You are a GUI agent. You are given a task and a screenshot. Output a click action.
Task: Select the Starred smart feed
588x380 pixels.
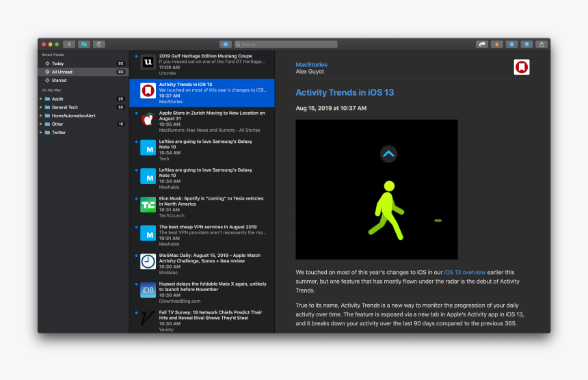click(x=83, y=80)
